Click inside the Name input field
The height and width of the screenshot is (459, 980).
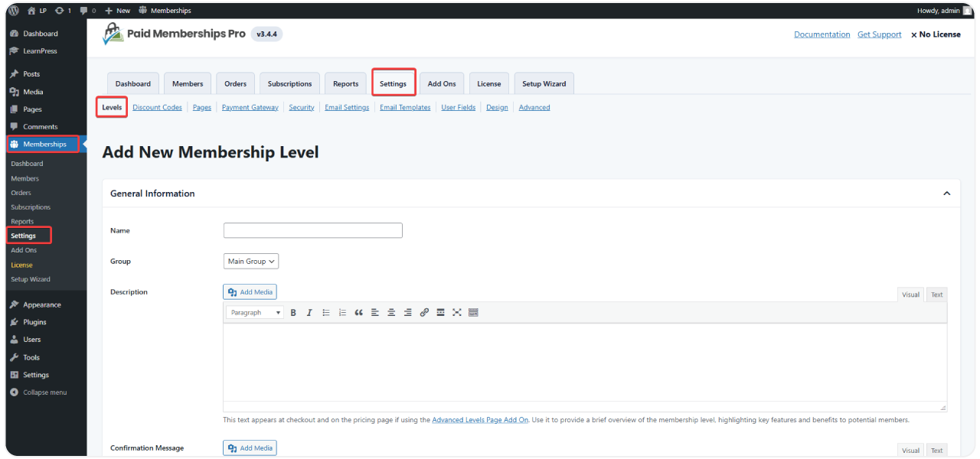[312, 230]
